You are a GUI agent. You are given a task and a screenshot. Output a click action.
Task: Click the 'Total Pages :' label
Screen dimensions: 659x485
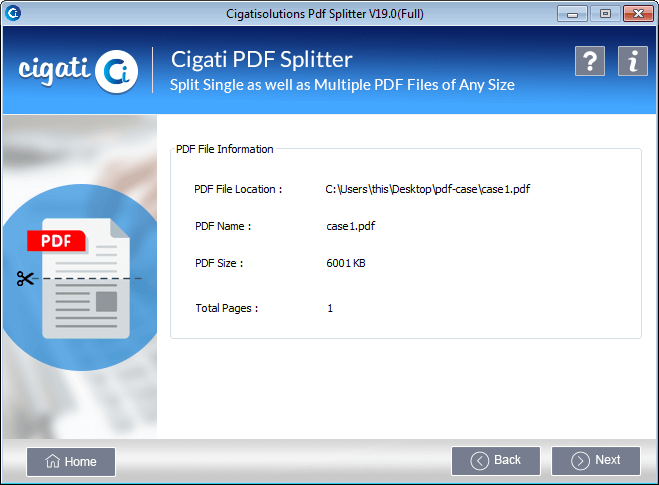(x=227, y=308)
